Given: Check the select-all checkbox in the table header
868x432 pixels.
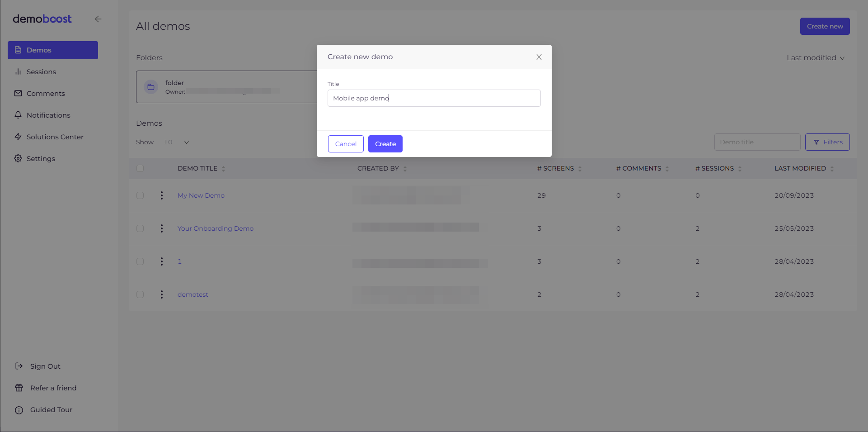Looking at the screenshot, I should [140, 168].
